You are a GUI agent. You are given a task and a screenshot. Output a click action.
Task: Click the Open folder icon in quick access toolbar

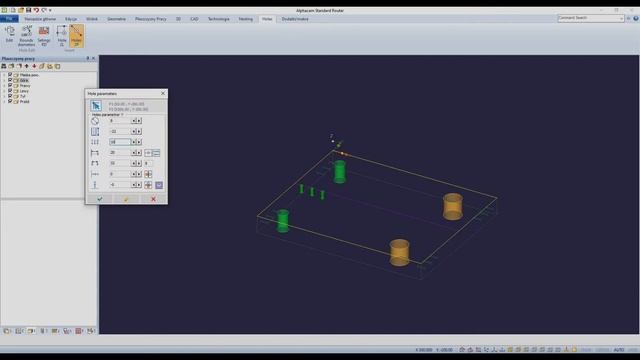coord(20,10)
